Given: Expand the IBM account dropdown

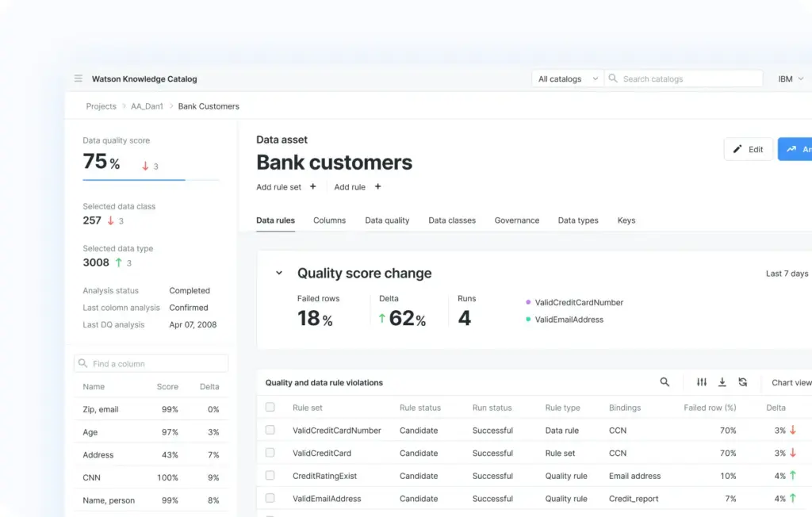Looking at the screenshot, I should [x=791, y=79].
